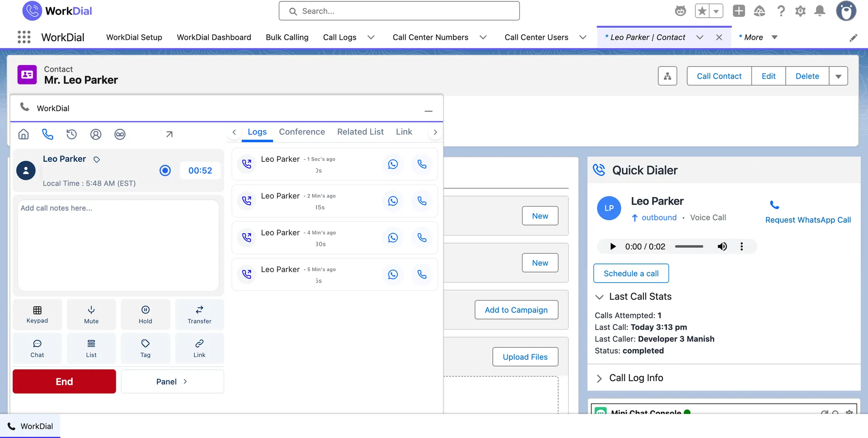The image size is (868, 438).
Task: Click the edit navigation pencil icon
Action: point(854,38)
